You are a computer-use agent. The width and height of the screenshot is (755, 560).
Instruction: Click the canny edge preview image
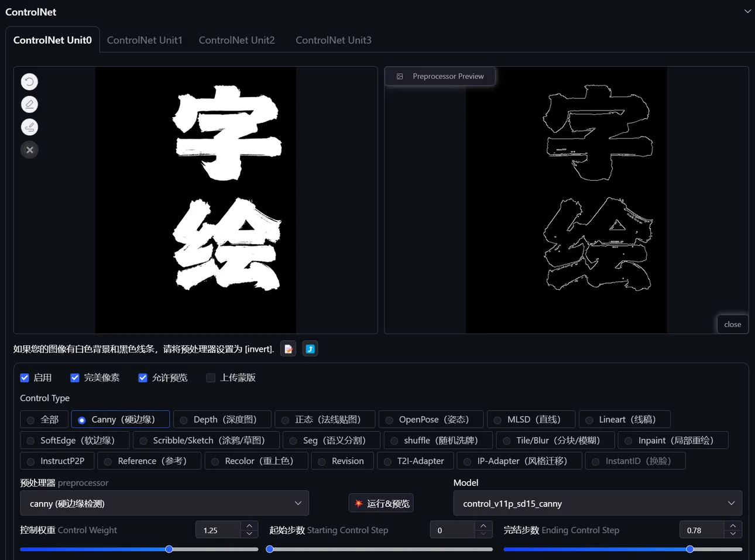(567, 200)
